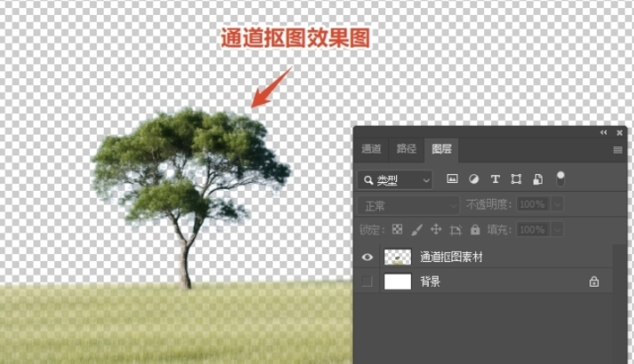Viewport: 634px width, 364px height.
Task: Select the 图层 tab
Action: click(441, 149)
